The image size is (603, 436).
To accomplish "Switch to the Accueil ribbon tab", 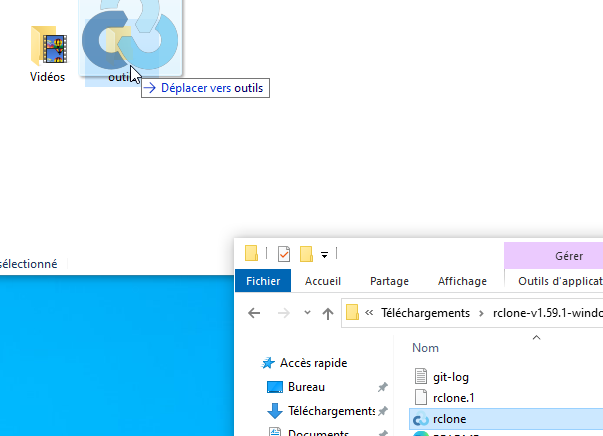I will (323, 281).
